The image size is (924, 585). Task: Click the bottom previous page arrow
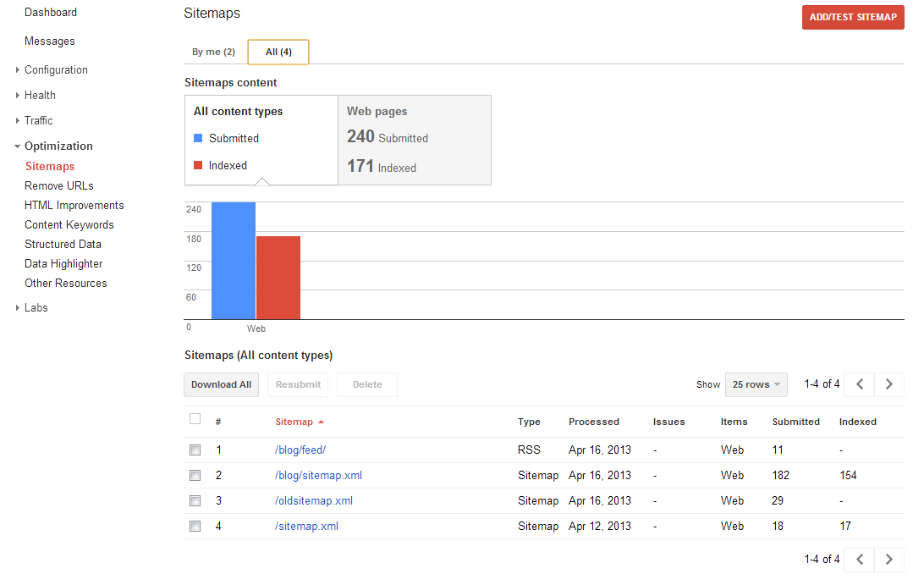pos(859,559)
